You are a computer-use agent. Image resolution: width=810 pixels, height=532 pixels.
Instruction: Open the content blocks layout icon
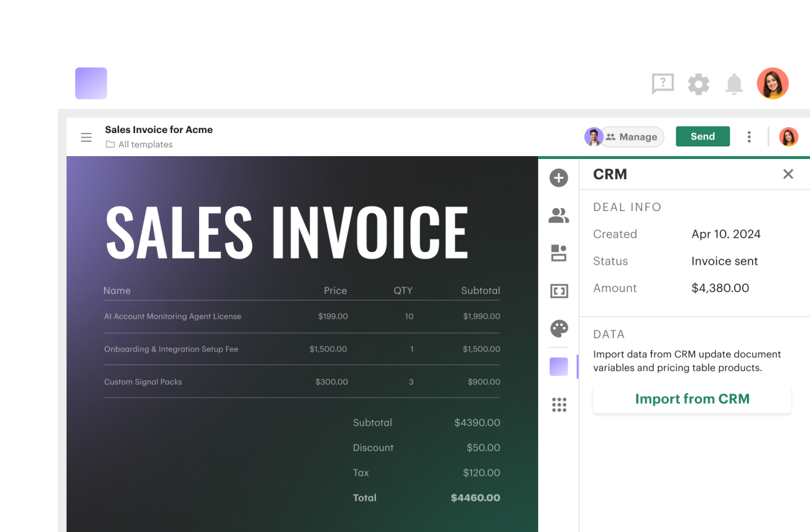[558, 253]
